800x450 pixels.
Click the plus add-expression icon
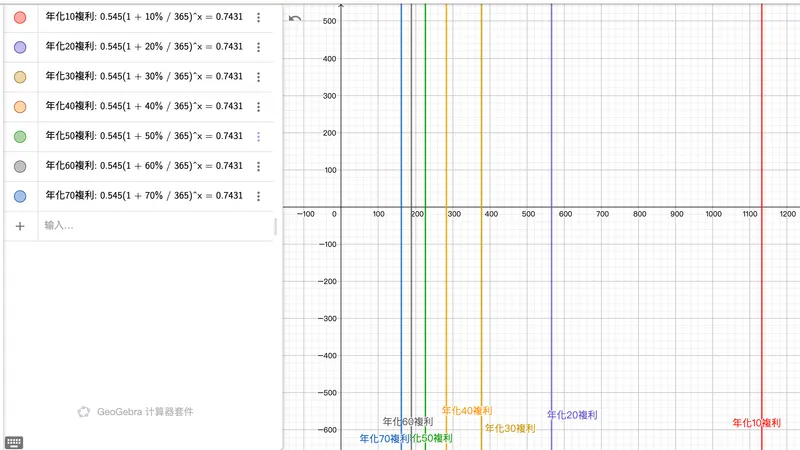point(20,226)
